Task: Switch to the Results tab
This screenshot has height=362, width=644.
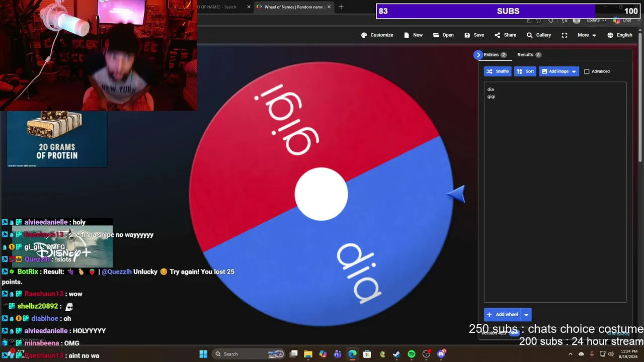Action: 529,55
